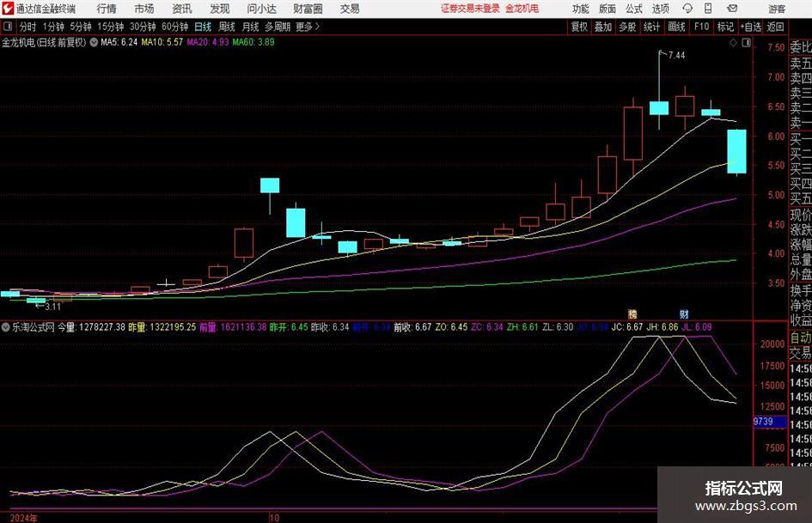Select the 周线 weekly chart tab
Screen dimensions: 812x523
[x=227, y=27]
